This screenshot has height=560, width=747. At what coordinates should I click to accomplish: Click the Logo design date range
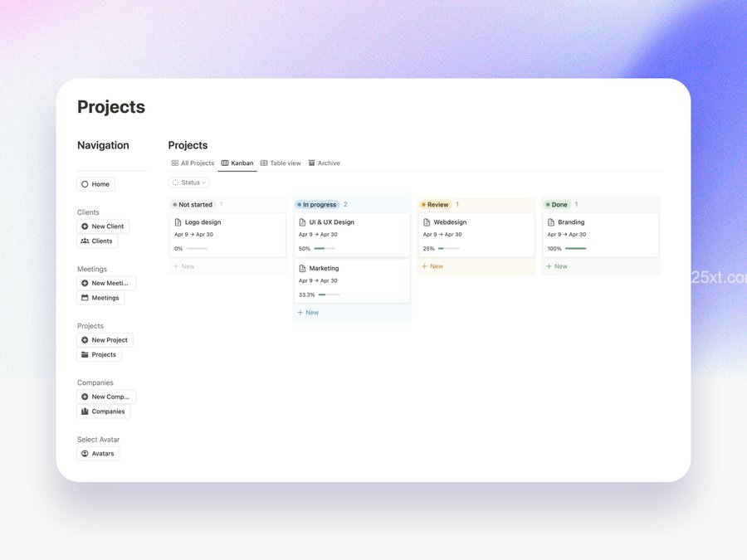pyautogui.click(x=194, y=235)
